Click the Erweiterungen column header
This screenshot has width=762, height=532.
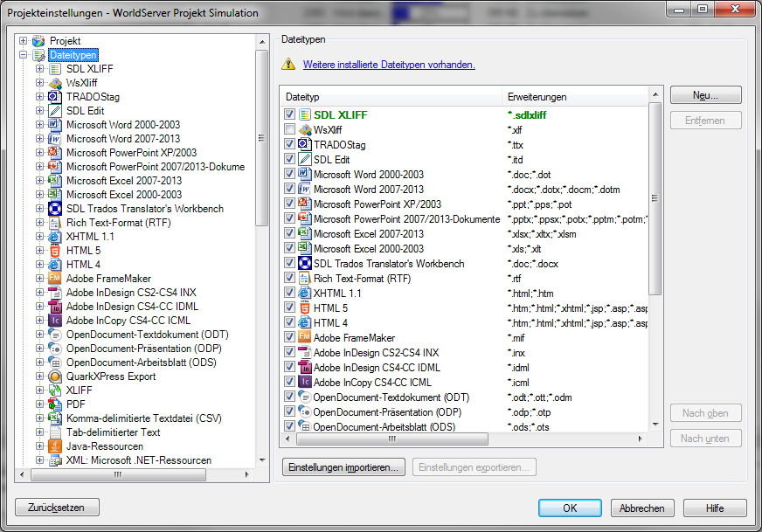[575, 97]
